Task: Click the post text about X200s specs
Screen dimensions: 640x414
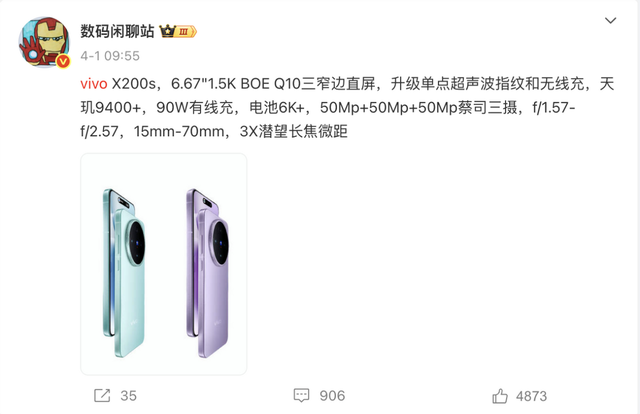Action: tap(347, 107)
